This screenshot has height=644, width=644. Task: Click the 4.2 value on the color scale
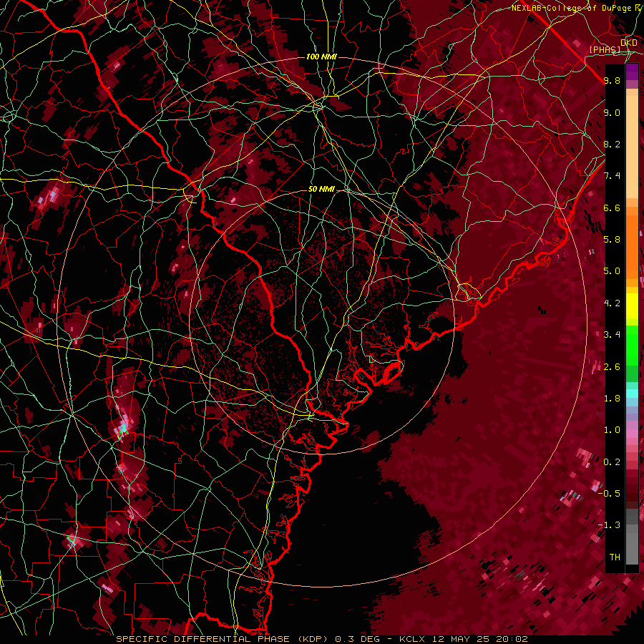[x=612, y=303]
